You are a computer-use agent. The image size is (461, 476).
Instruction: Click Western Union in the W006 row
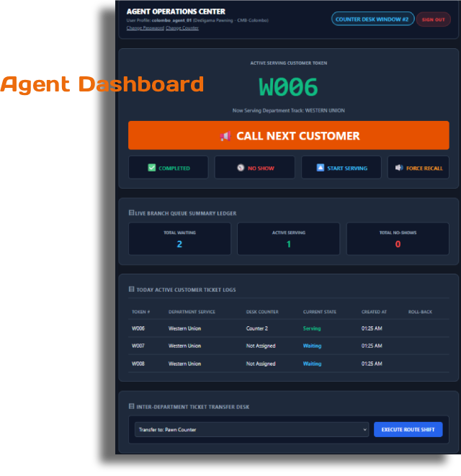[x=184, y=328]
